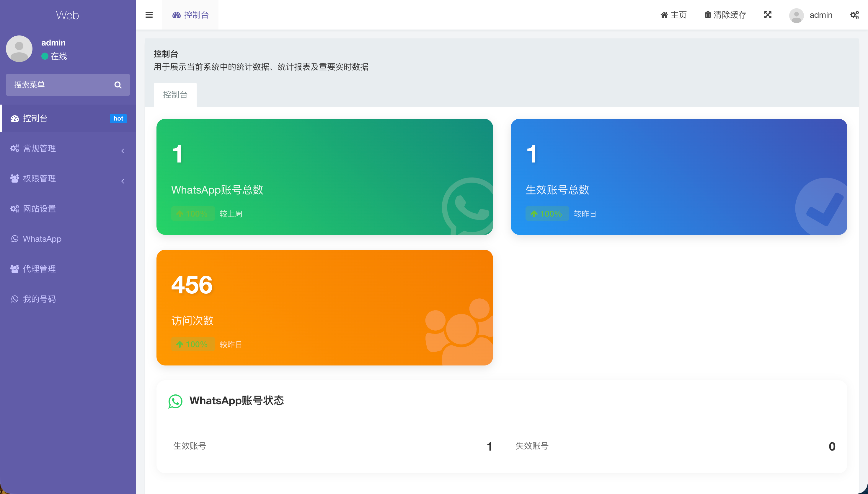
Task: Click the 生效账号 row label
Action: point(190,446)
